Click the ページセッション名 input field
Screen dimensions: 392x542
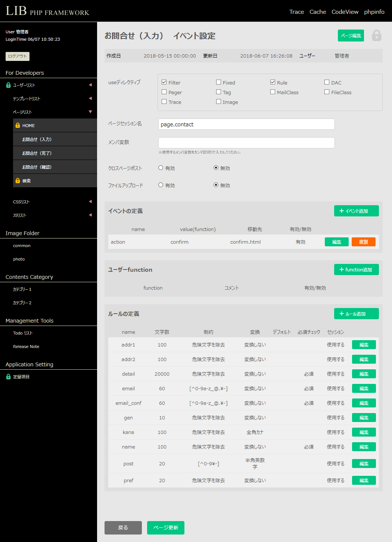click(x=246, y=124)
